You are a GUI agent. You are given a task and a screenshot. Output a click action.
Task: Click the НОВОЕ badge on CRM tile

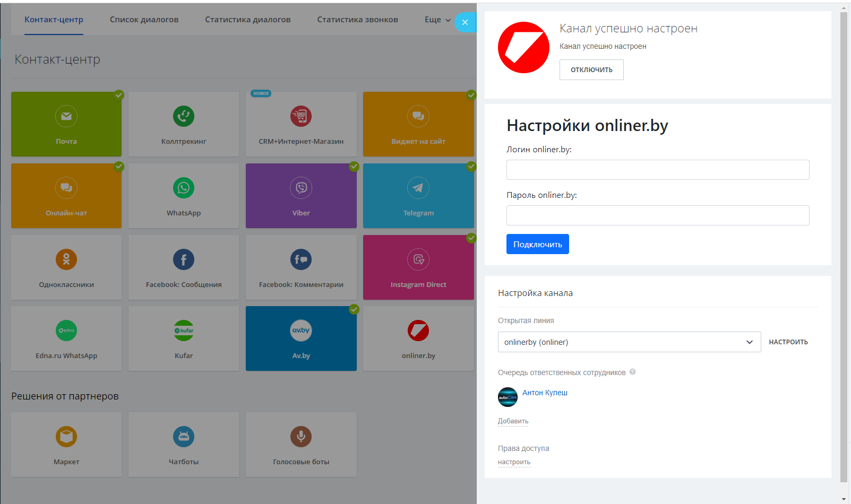click(x=261, y=93)
